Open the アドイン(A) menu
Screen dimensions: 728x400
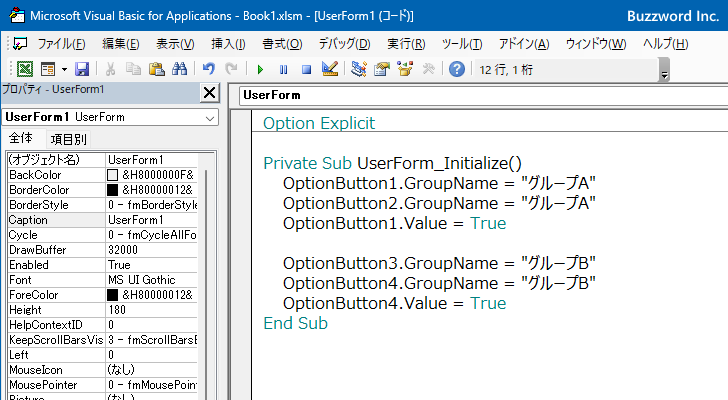coord(524,44)
